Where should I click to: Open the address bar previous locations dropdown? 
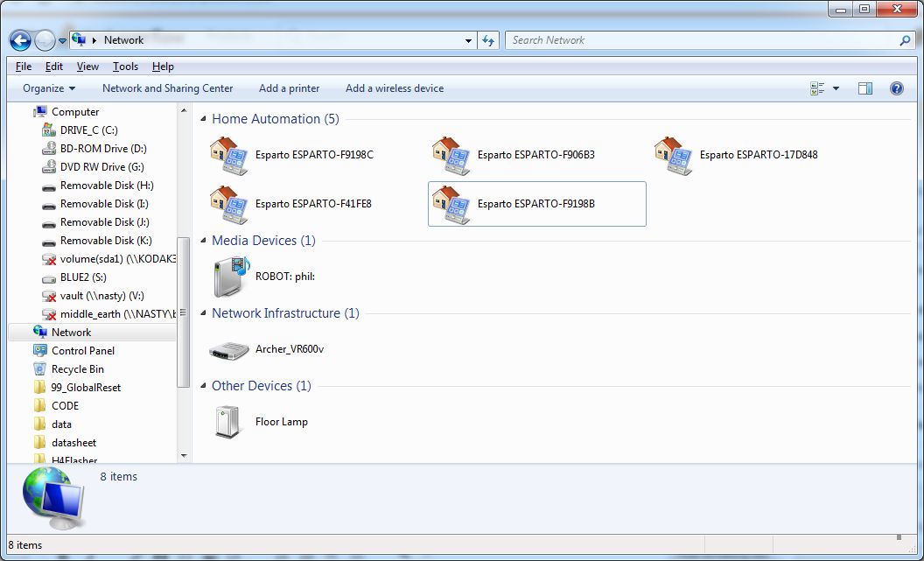click(x=468, y=40)
